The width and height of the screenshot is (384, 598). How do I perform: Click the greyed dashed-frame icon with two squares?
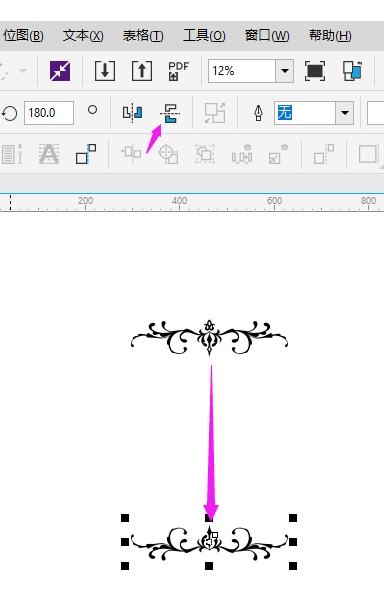pyautogui.click(x=205, y=154)
